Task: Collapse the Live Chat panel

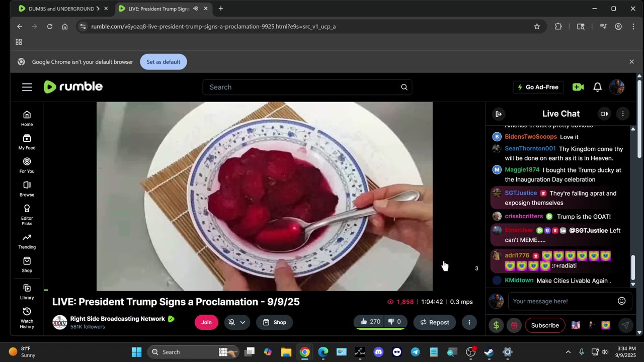Action: [499, 114]
